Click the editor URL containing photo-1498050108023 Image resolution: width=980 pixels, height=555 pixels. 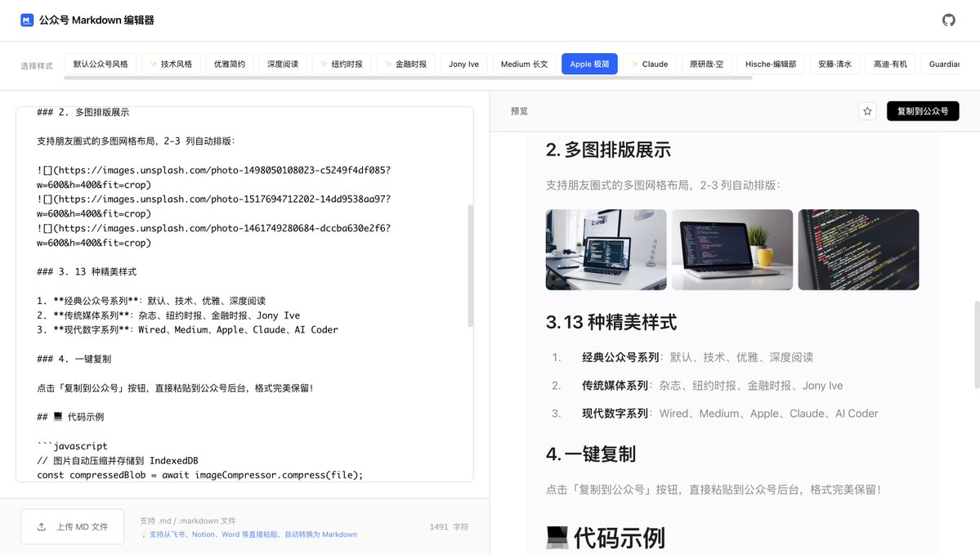tap(214, 177)
